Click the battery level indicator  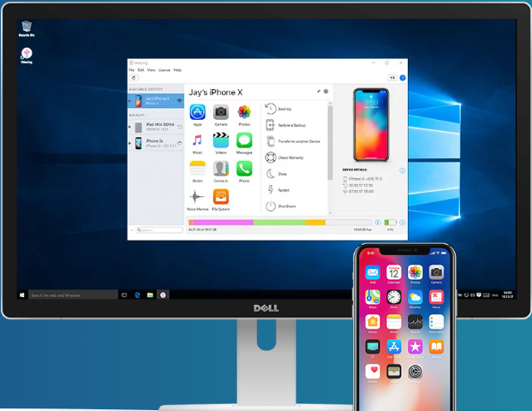click(x=390, y=223)
